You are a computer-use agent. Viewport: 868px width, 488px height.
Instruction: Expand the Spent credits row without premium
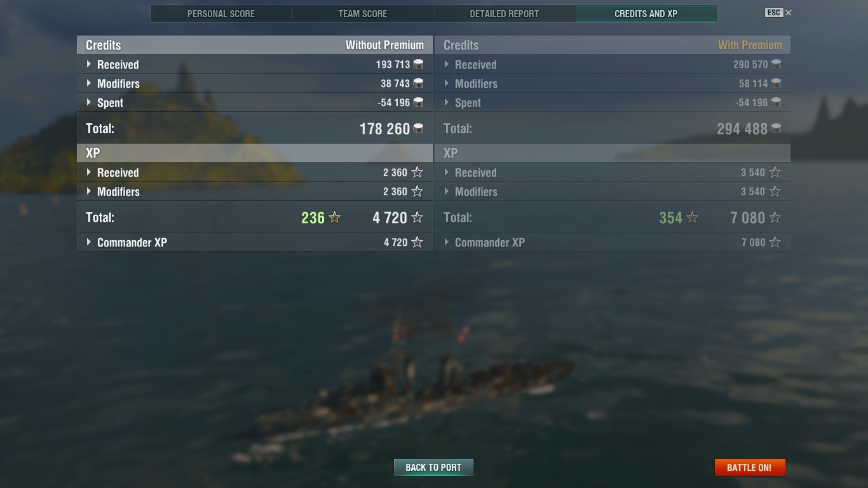pos(255,102)
